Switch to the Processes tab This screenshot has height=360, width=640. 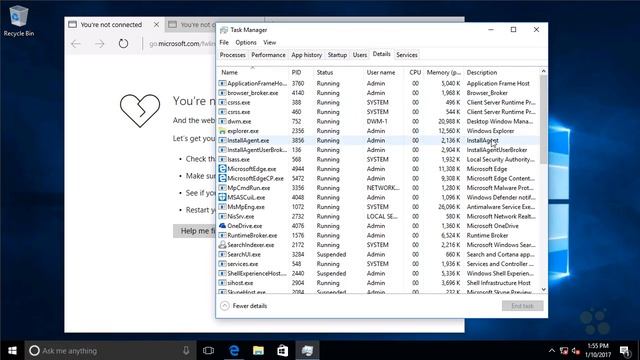pos(233,55)
